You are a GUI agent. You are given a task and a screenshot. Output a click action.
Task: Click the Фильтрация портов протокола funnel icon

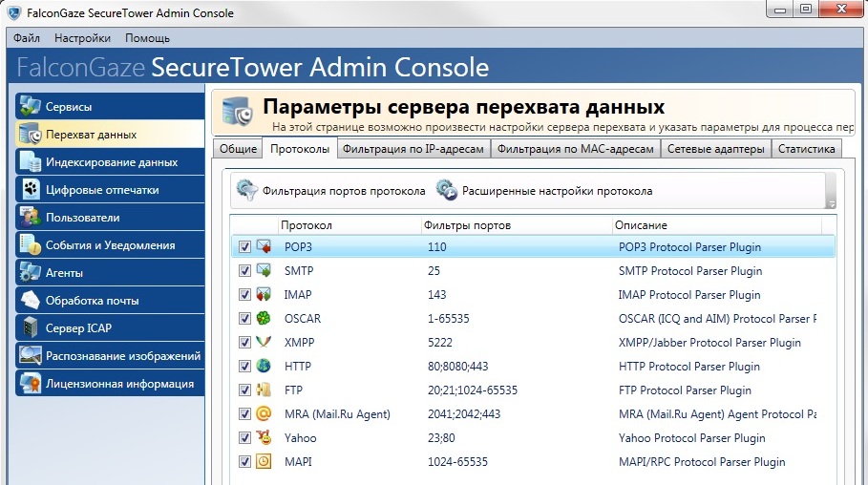coord(247,190)
